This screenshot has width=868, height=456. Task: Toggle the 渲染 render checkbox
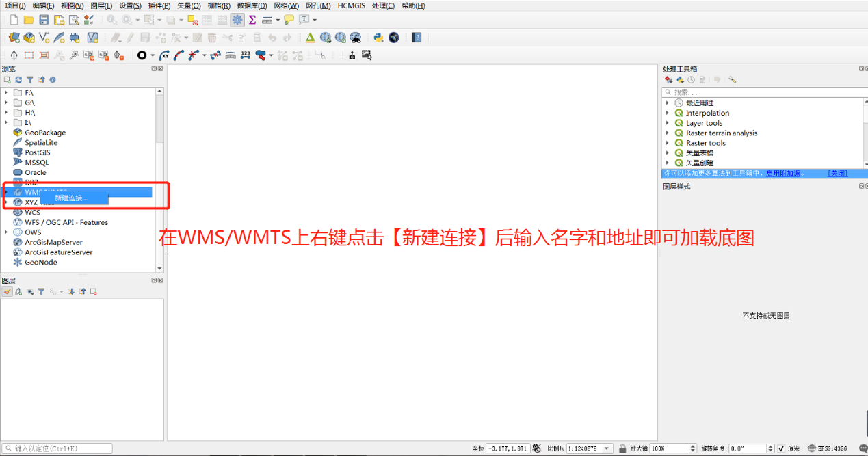pyautogui.click(x=781, y=448)
